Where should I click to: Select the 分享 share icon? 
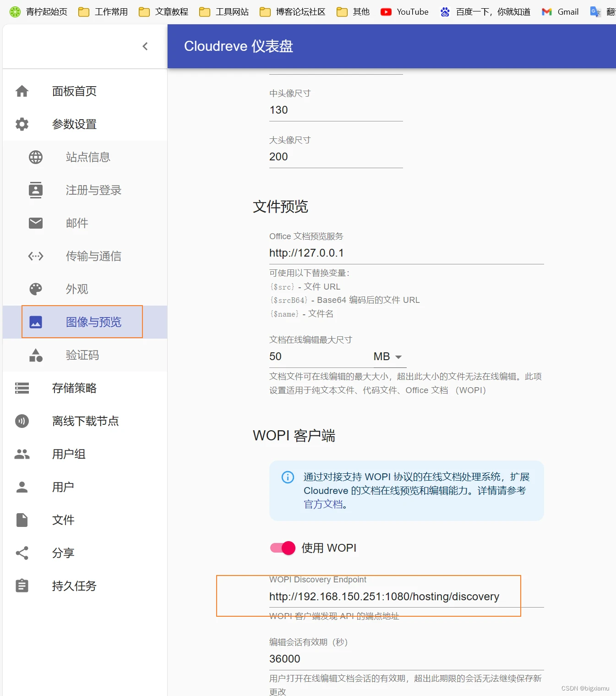(22, 553)
